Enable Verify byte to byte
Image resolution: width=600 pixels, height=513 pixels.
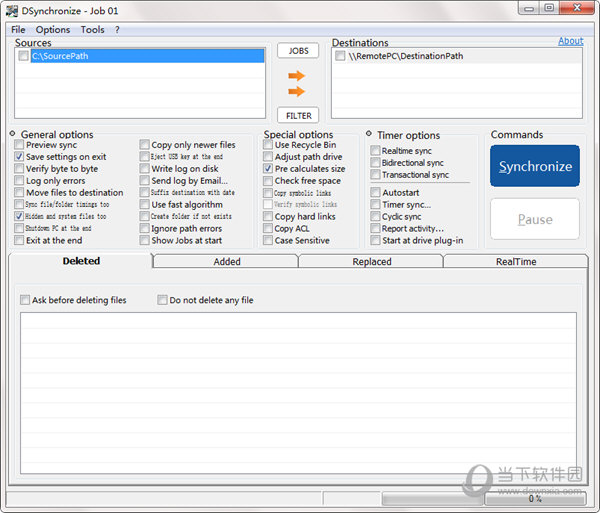[x=19, y=169]
